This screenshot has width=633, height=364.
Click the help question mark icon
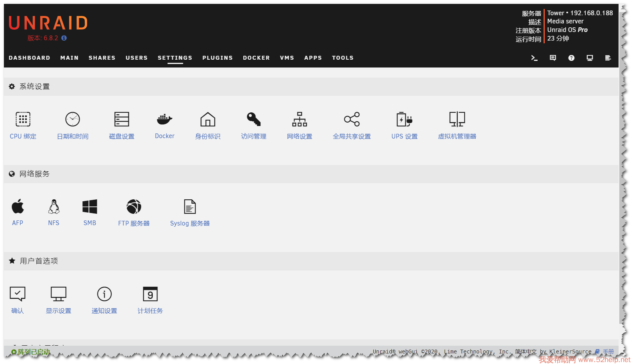[x=571, y=58]
